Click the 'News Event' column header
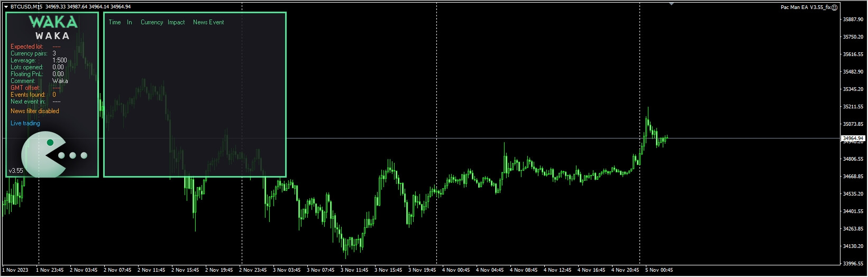 (x=208, y=22)
